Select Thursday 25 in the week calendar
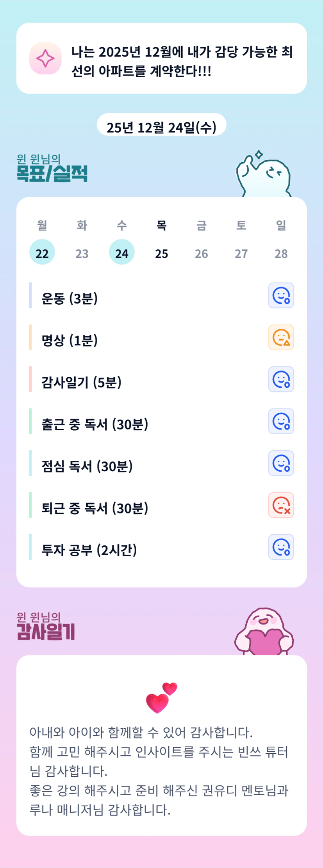This screenshot has height=868, width=323. click(162, 254)
